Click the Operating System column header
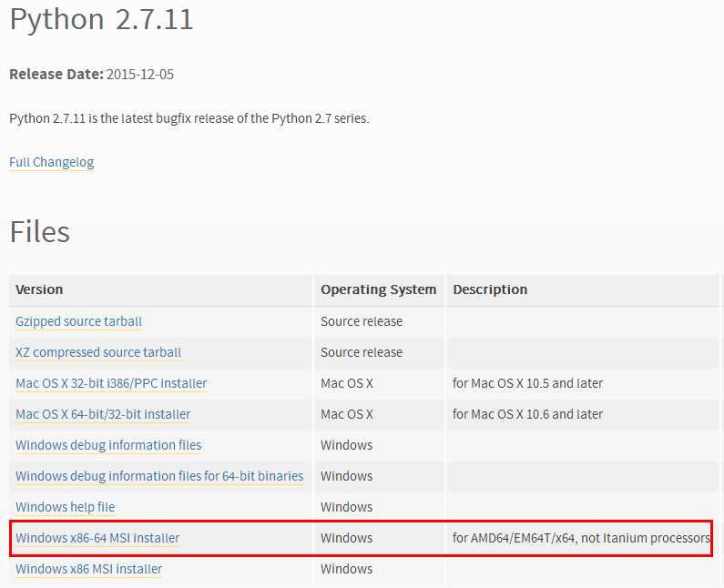This screenshot has width=724, height=588. (379, 289)
